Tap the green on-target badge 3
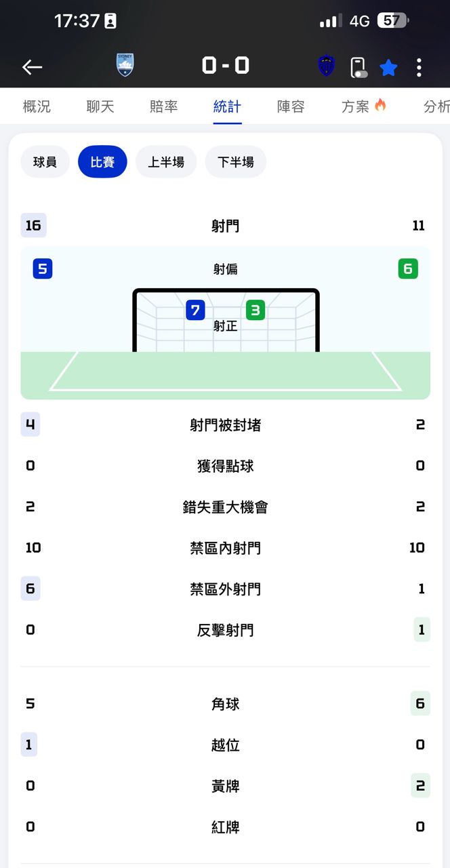The height and width of the screenshot is (868, 450). point(255,311)
